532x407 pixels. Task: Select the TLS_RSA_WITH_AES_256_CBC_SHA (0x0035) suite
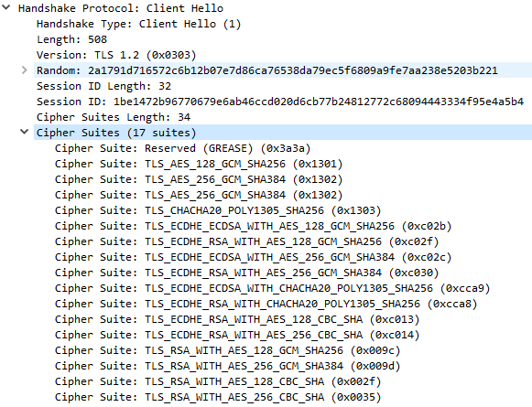(218, 397)
